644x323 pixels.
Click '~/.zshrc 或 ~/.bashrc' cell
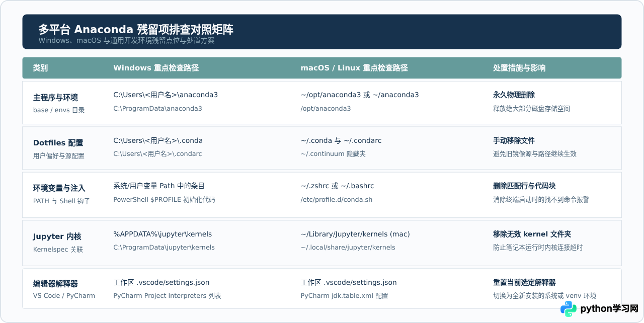pyautogui.click(x=337, y=186)
